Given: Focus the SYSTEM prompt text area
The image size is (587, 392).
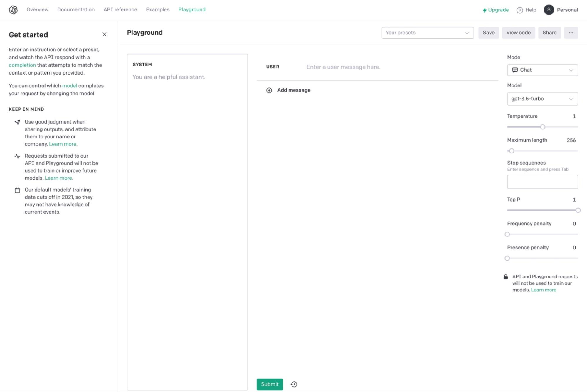Looking at the screenshot, I should [x=187, y=222].
